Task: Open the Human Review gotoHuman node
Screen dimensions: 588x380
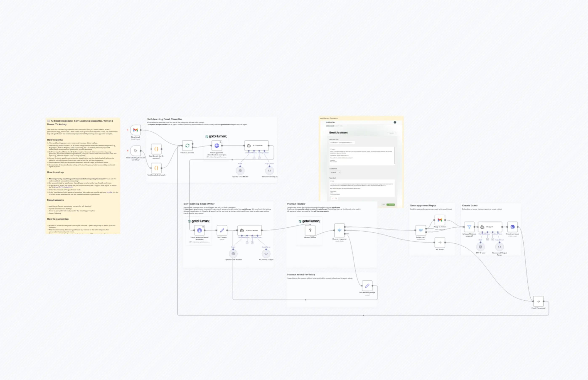Action: click(310, 231)
